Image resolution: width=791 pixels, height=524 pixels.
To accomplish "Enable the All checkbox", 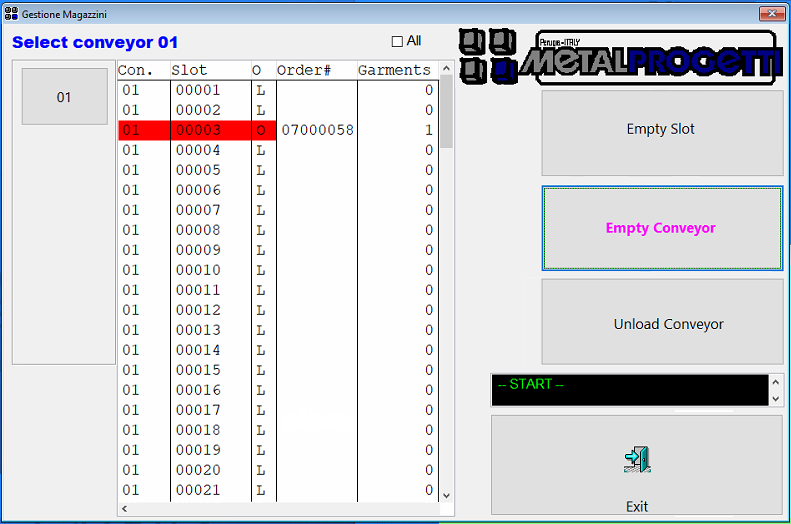I will pyautogui.click(x=397, y=41).
